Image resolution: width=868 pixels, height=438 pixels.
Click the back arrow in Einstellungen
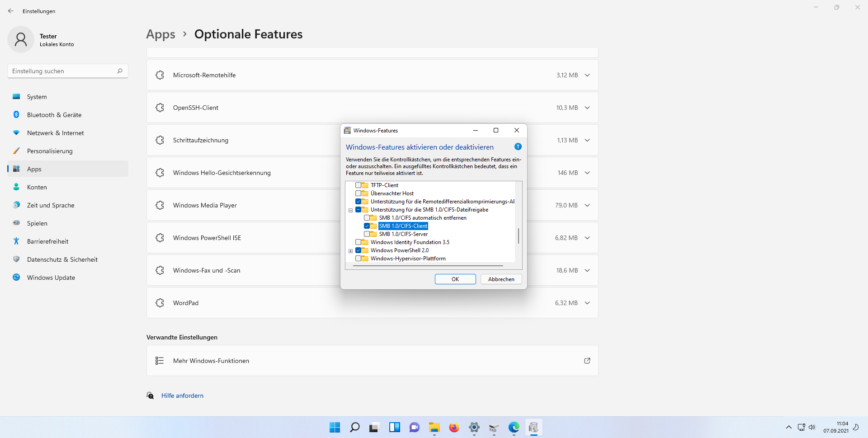point(11,11)
